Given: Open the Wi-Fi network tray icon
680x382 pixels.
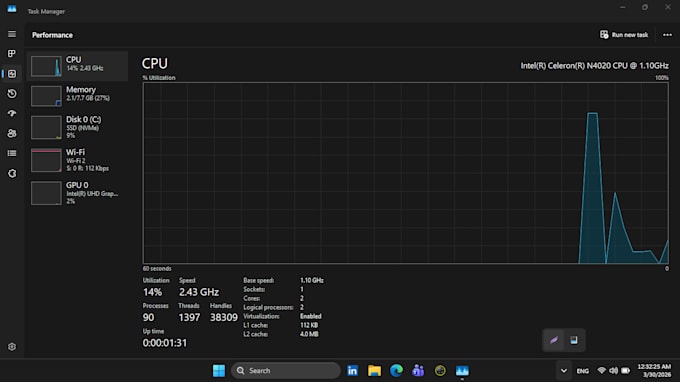Looking at the screenshot, I should coord(602,371).
